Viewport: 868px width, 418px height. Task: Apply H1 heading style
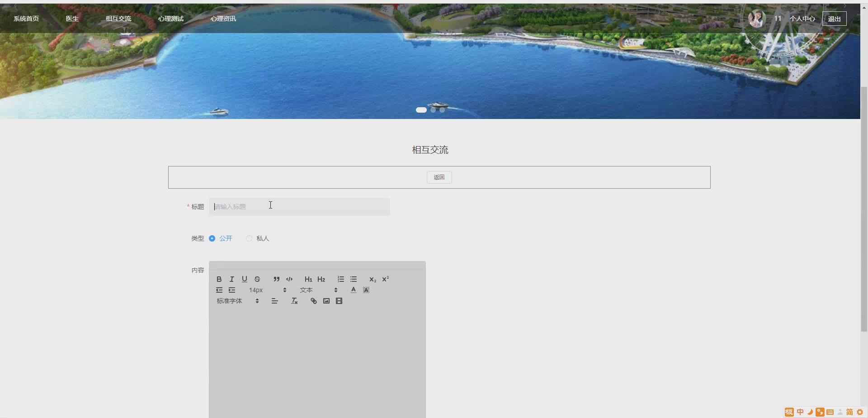[308, 279]
